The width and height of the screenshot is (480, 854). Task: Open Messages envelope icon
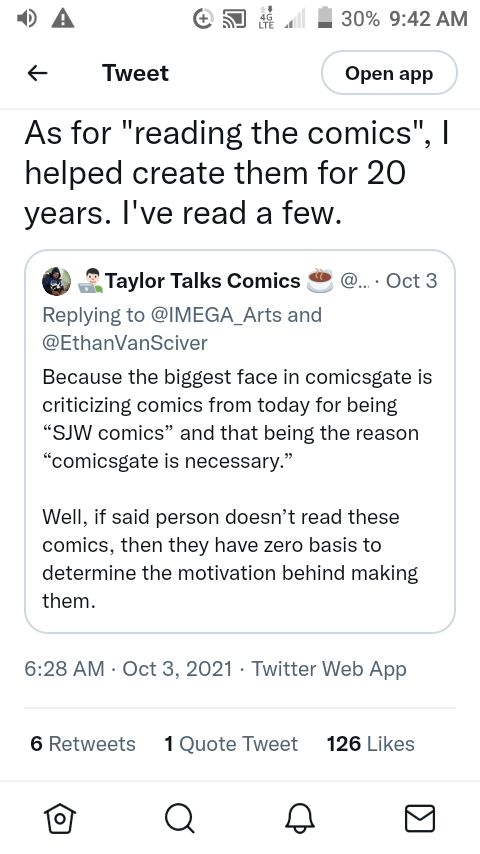tap(420, 818)
